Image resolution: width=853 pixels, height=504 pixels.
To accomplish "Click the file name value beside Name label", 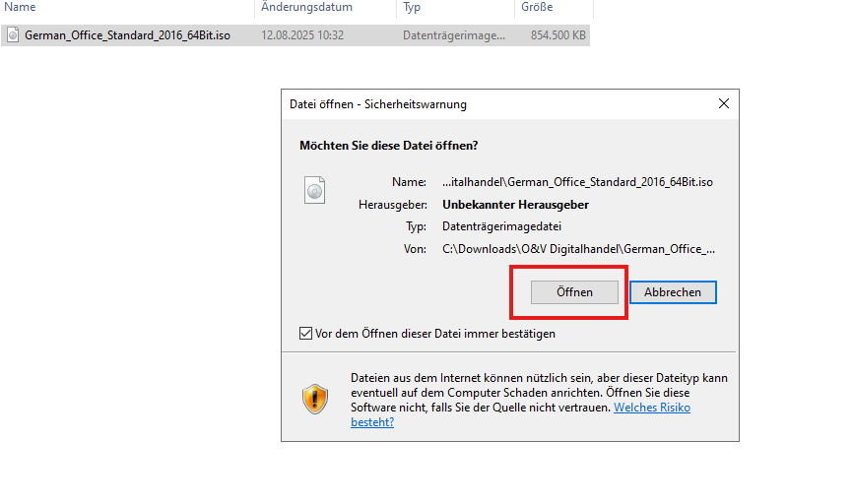I will [577, 182].
